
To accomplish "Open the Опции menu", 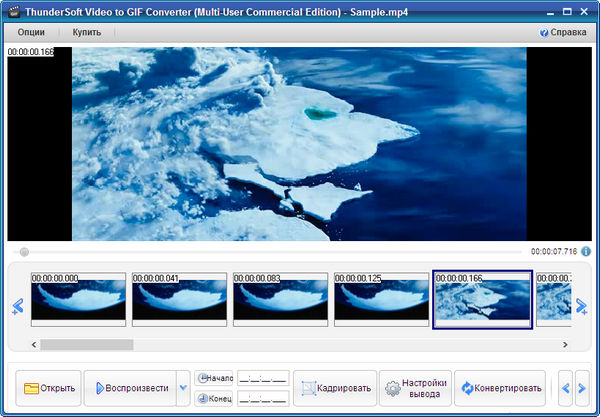I will click(x=31, y=32).
